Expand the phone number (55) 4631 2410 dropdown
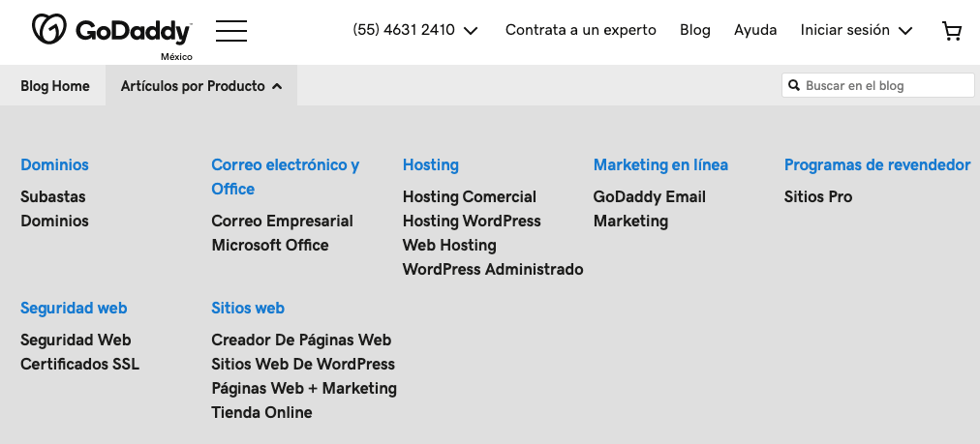 (x=415, y=30)
